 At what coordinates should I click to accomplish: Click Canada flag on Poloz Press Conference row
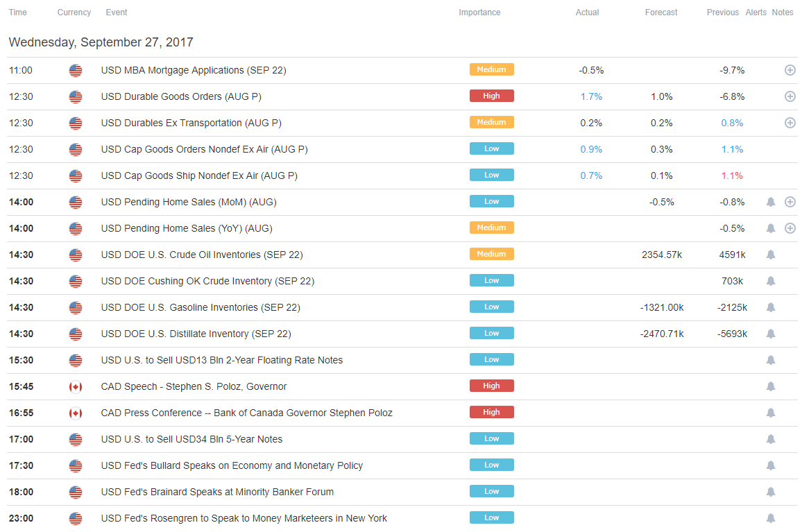[x=76, y=413]
